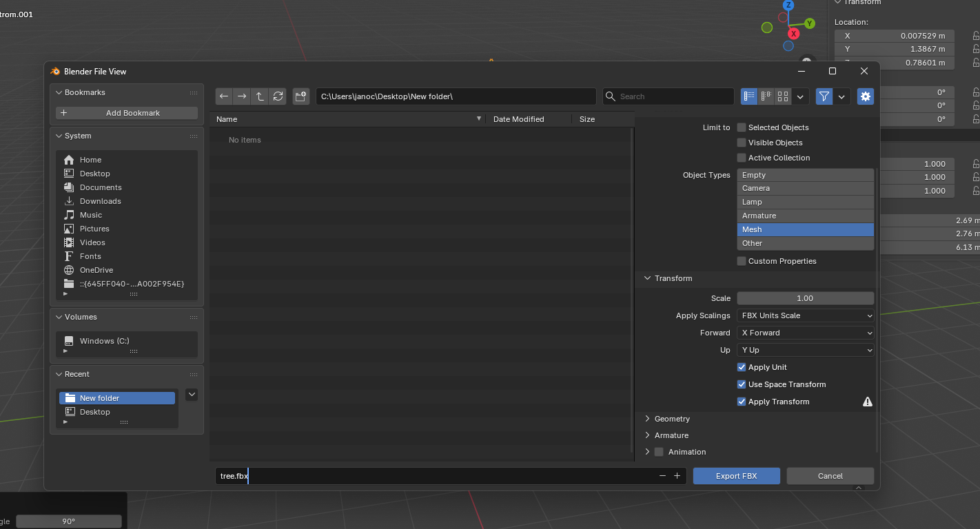Open Documents in System list
This screenshot has height=529, width=980.
coord(101,187)
